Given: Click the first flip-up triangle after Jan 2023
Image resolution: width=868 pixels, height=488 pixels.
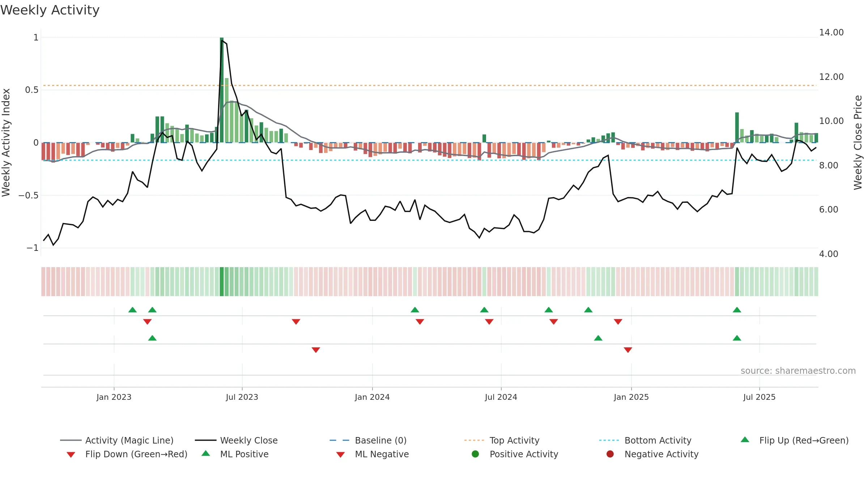Looking at the screenshot, I should [133, 310].
